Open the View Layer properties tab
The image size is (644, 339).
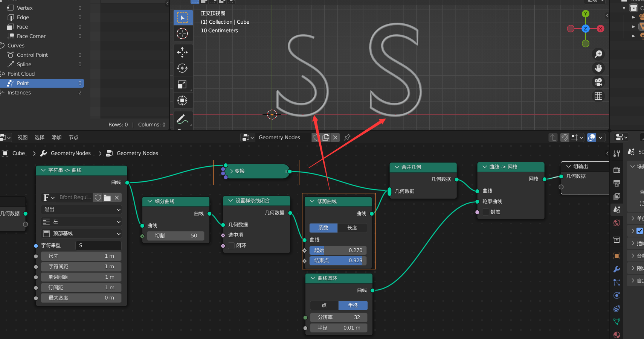[x=617, y=196]
